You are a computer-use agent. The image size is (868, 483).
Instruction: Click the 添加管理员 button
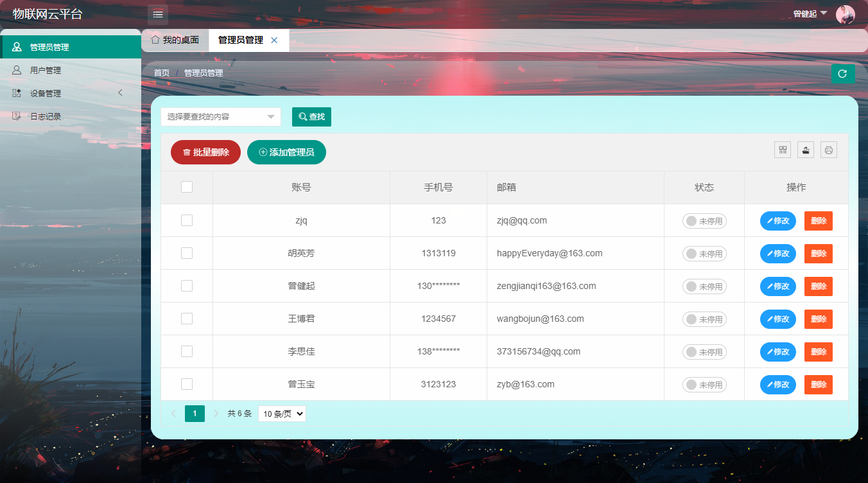(x=286, y=152)
